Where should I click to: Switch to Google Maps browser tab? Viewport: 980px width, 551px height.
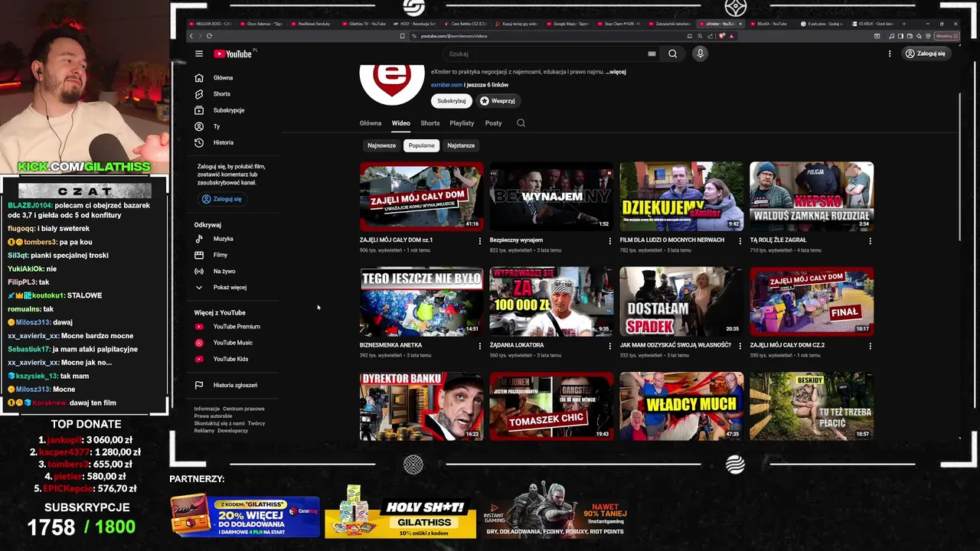[569, 24]
